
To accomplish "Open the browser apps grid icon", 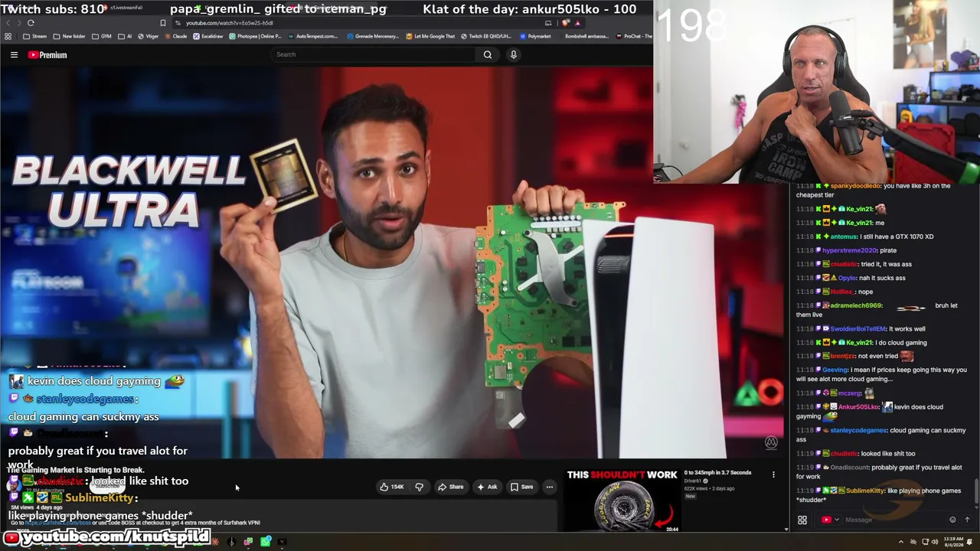I will click(x=8, y=36).
